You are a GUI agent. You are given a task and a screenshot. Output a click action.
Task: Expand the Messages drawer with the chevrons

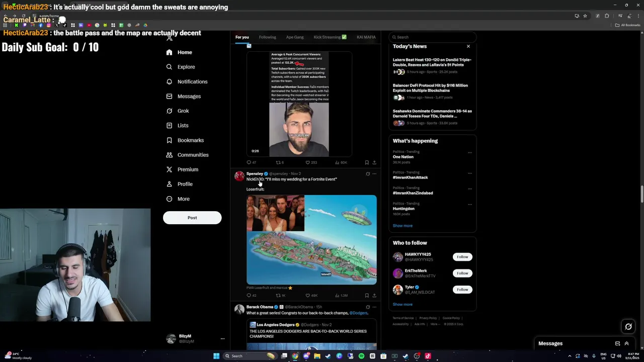(x=627, y=343)
